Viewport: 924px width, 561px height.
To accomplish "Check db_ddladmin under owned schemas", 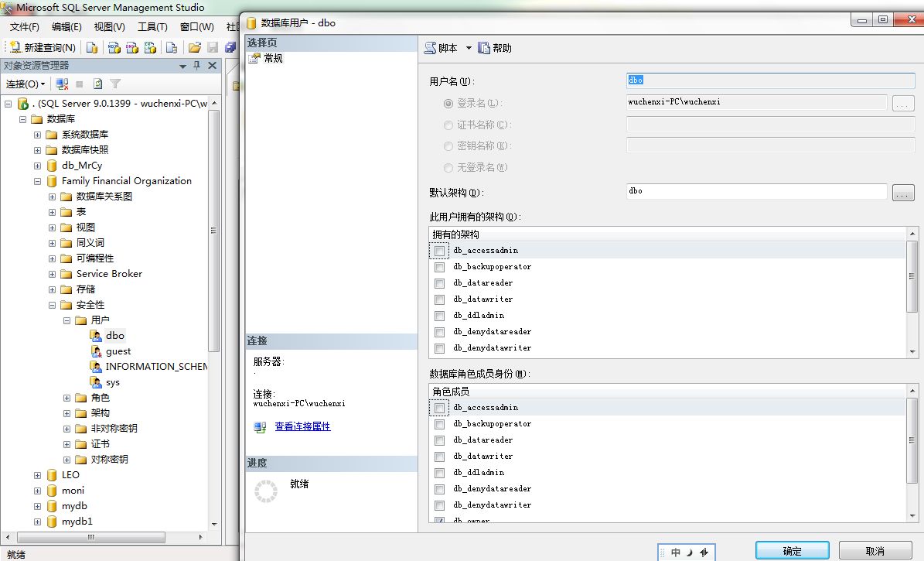I will pyautogui.click(x=440, y=316).
